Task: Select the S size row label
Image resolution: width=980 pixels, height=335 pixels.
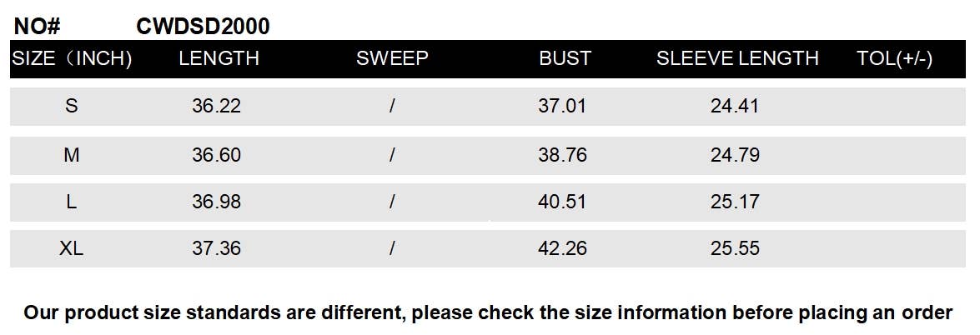Action: coord(72,106)
